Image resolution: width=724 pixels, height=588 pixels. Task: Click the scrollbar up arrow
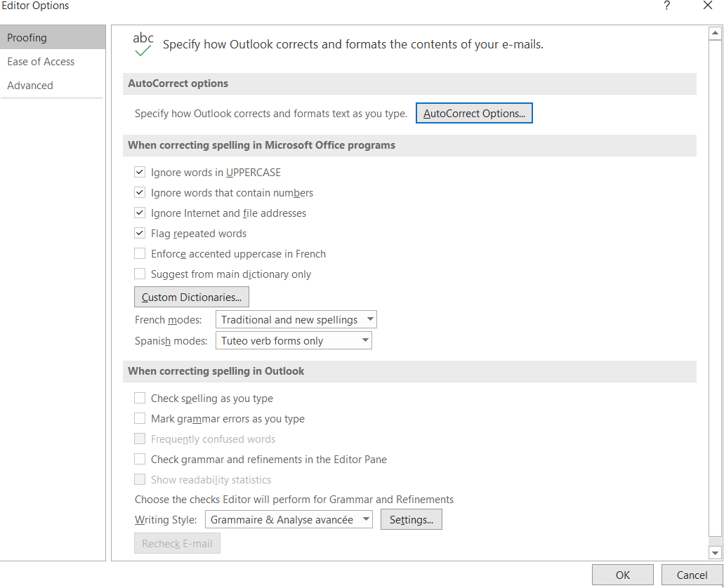point(715,33)
